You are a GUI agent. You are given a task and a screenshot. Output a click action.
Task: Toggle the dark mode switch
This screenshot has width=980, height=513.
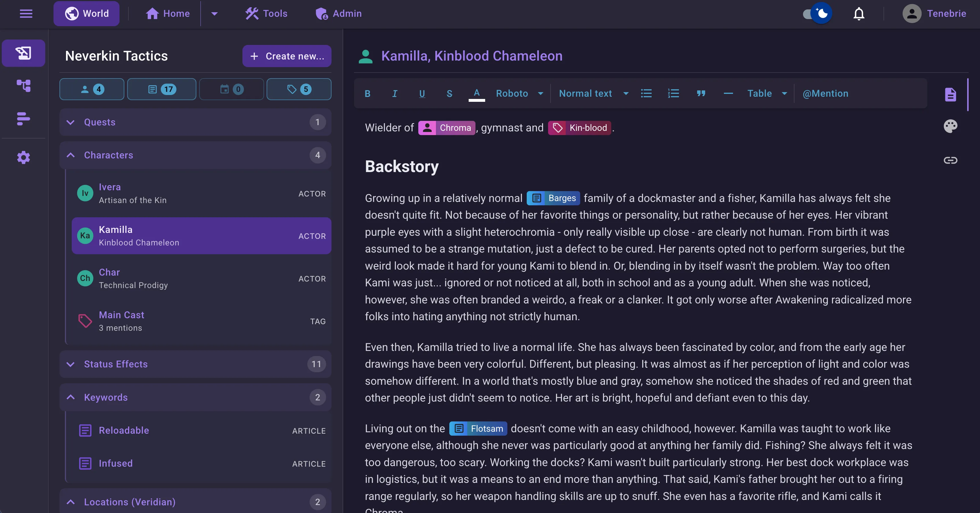click(x=817, y=14)
